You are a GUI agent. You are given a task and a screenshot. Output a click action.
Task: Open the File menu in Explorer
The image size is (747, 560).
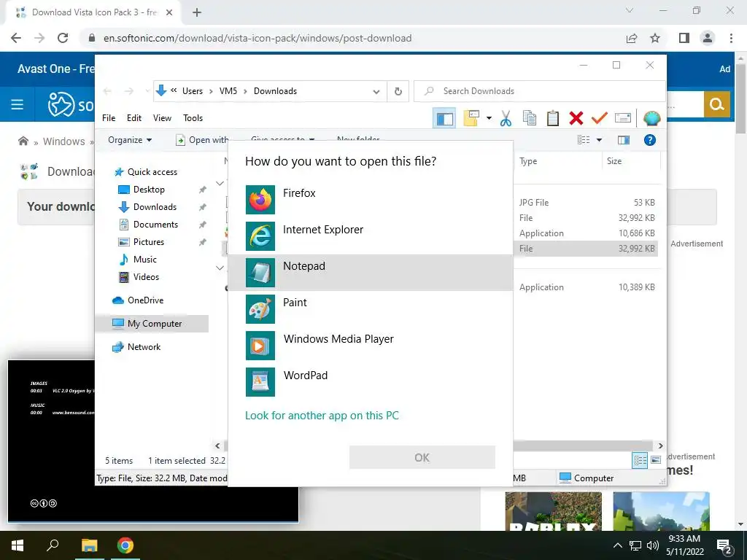109,117
